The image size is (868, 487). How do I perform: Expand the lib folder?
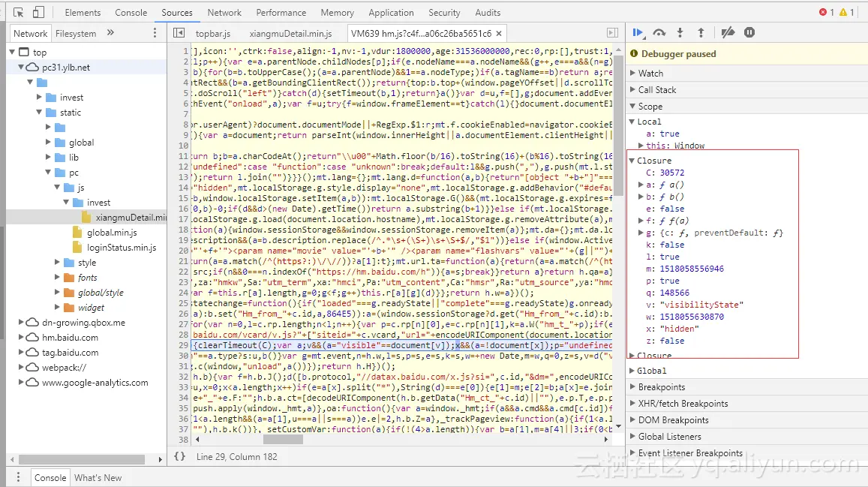tap(48, 157)
